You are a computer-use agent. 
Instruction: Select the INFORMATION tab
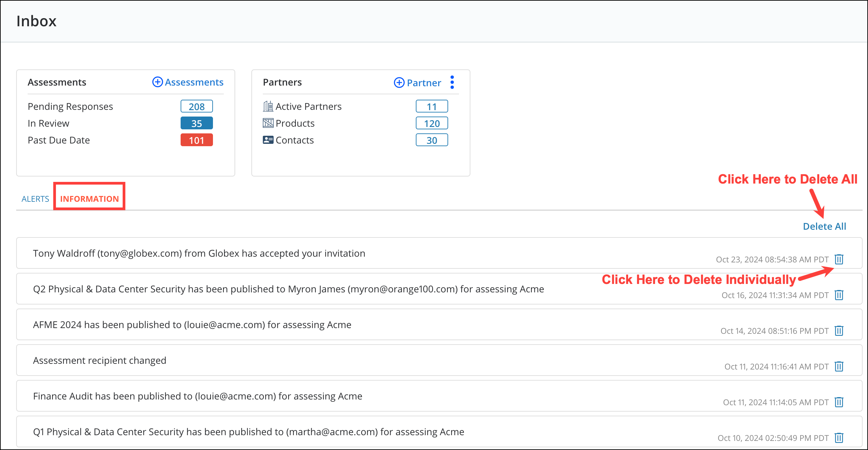coord(89,199)
